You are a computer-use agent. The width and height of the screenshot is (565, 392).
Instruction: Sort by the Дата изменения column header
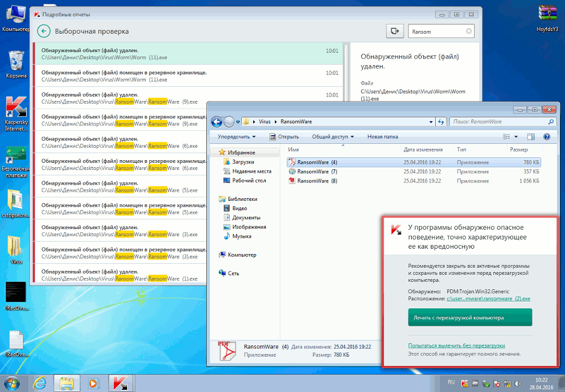[427, 149]
